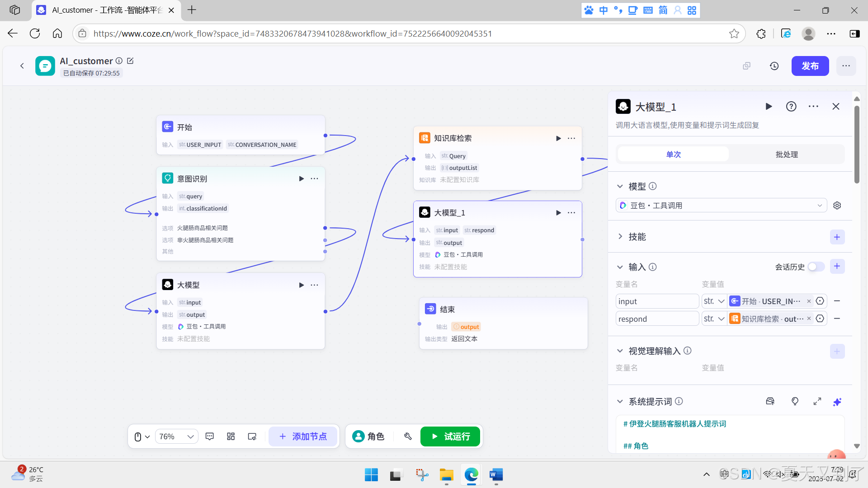Open the 豆包·工具调用 model dropdown
The width and height of the screenshot is (868, 488).
721,205
